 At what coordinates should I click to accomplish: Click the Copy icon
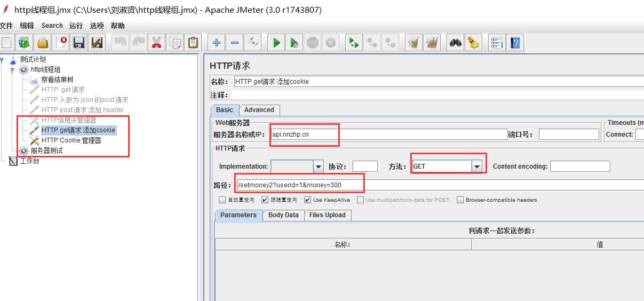[174, 43]
